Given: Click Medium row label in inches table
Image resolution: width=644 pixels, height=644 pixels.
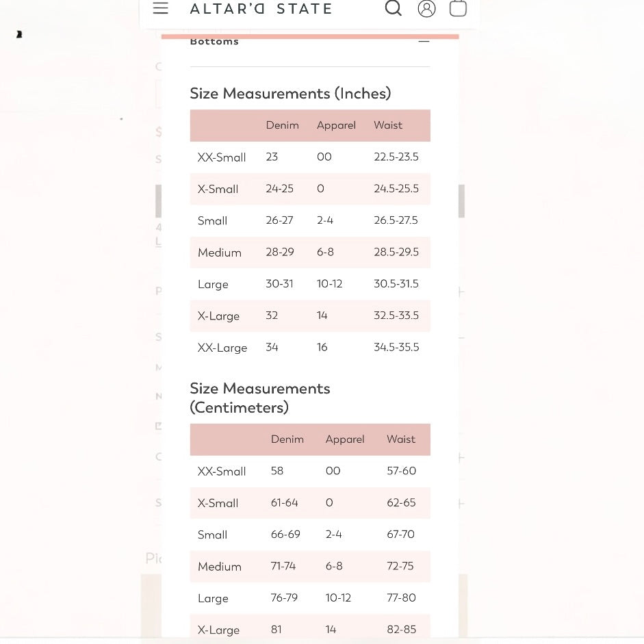Looking at the screenshot, I should (x=219, y=253).
